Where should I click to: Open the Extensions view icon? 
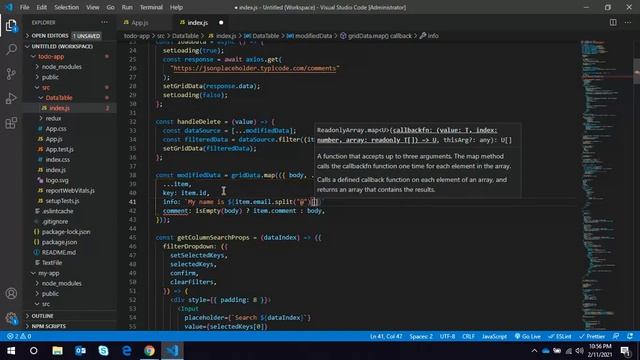pos(11,123)
